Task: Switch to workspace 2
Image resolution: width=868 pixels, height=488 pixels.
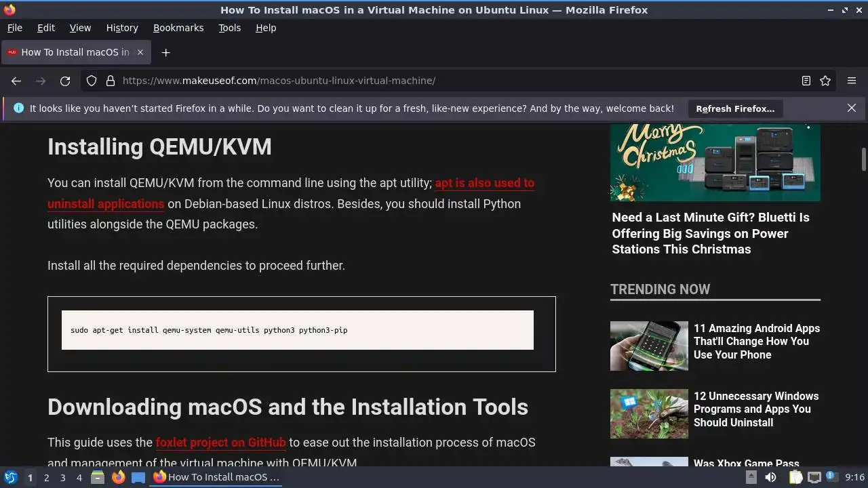Action: pos(46,478)
